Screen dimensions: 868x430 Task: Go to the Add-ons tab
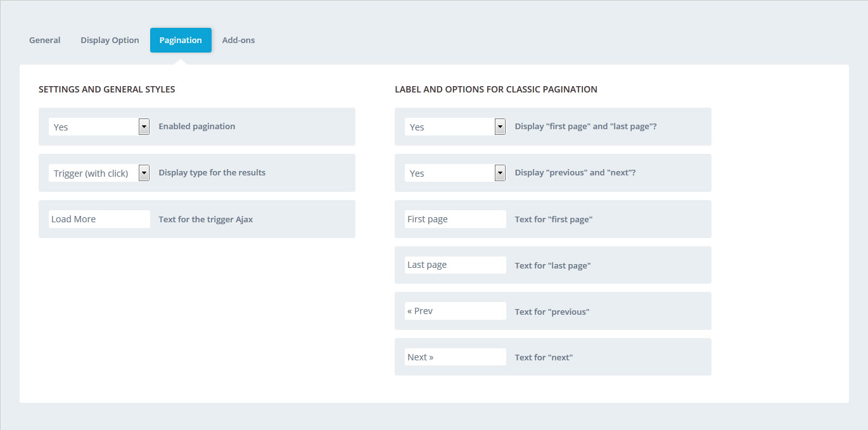pyautogui.click(x=238, y=40)
